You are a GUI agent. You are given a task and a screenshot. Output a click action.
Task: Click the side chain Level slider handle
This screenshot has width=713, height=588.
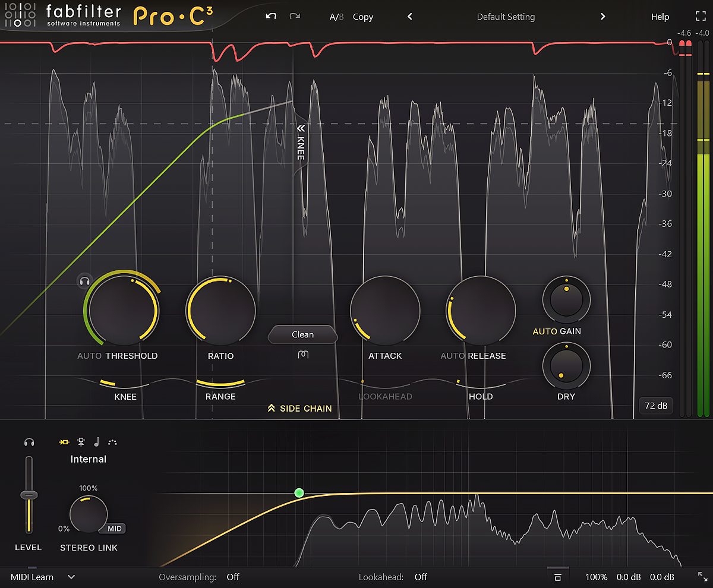click(29, 495)
